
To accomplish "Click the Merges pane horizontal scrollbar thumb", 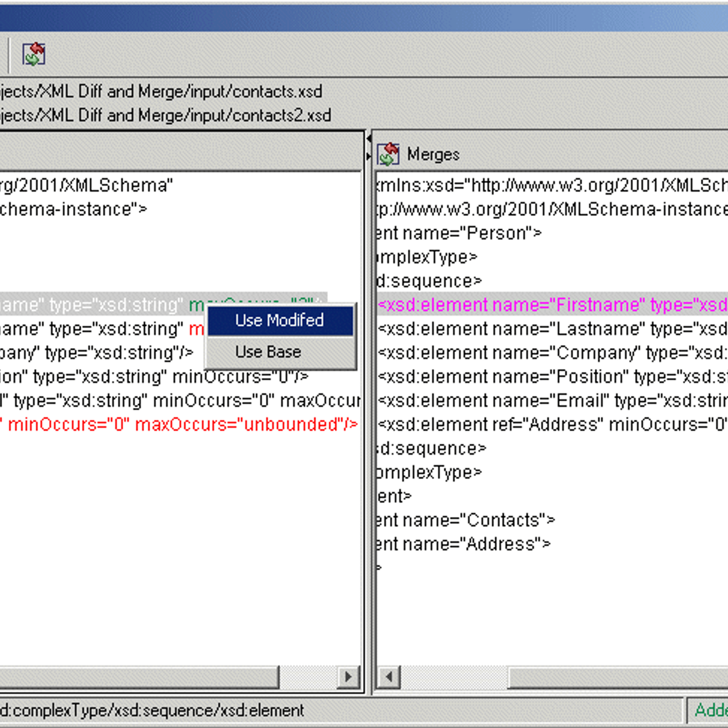I will pyautogui.click(x=618, y=677).
